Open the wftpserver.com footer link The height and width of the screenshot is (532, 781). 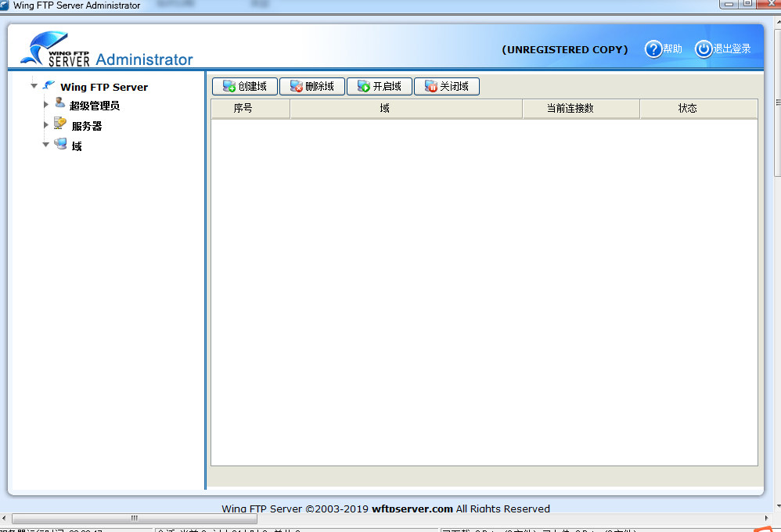[412, 509]
